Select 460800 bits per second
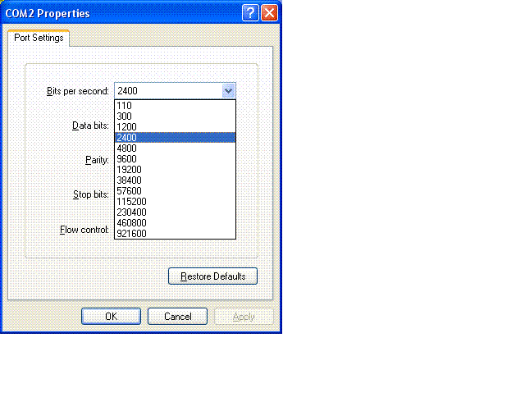Image resolution: width=525 pixels, height=420 pixels. click(132, 223)
